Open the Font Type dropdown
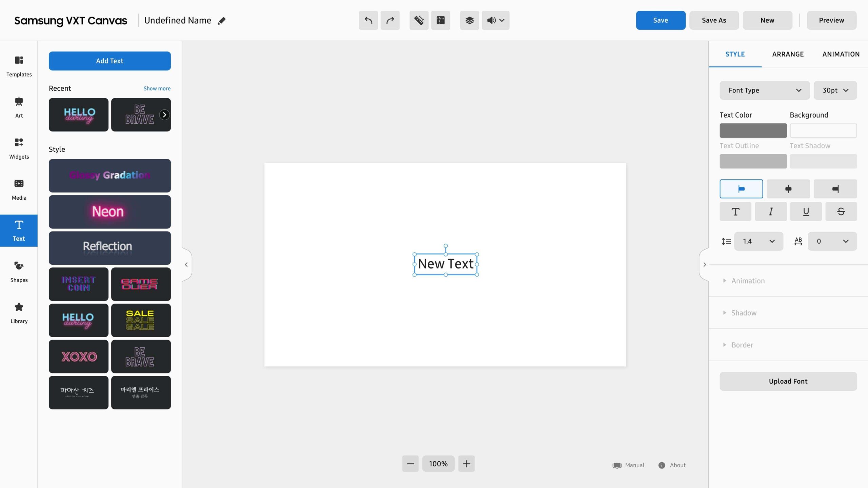 pyautogui.click(x=765, y=90)
